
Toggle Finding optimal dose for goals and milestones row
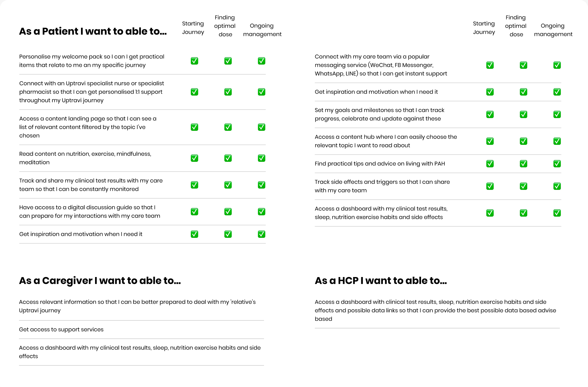tap(524, 115)
